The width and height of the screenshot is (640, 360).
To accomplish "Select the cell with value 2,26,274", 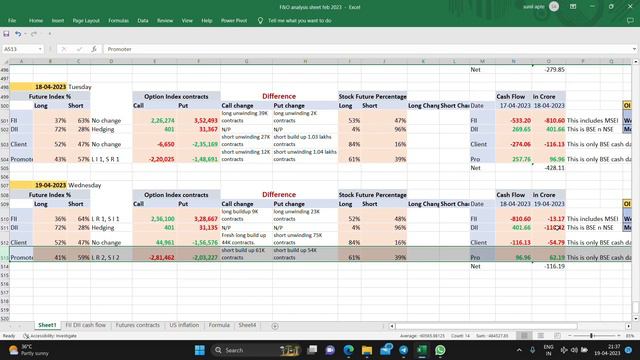I will point(155,117).
